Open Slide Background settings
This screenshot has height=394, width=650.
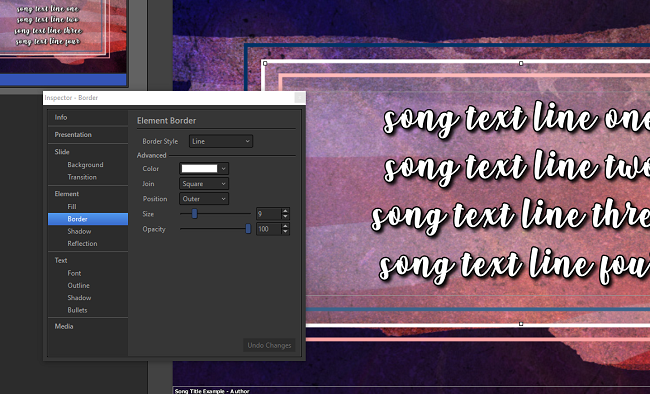85,165
